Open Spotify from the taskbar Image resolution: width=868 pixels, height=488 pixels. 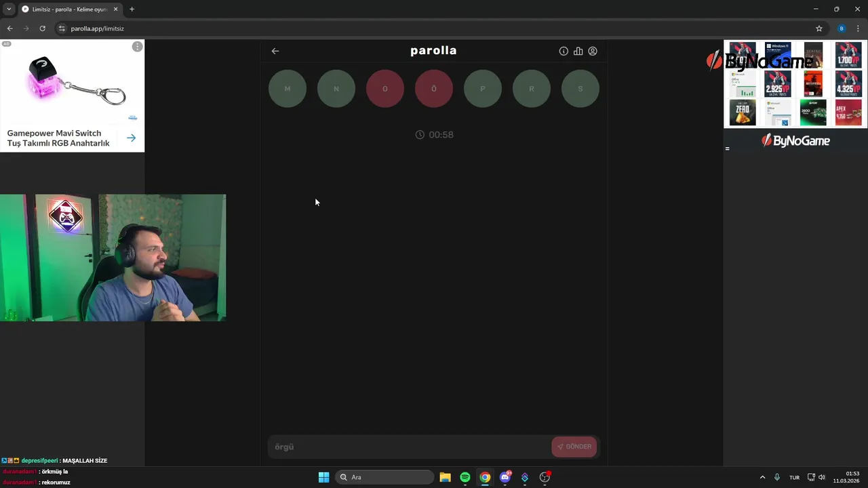pos(465,477)
